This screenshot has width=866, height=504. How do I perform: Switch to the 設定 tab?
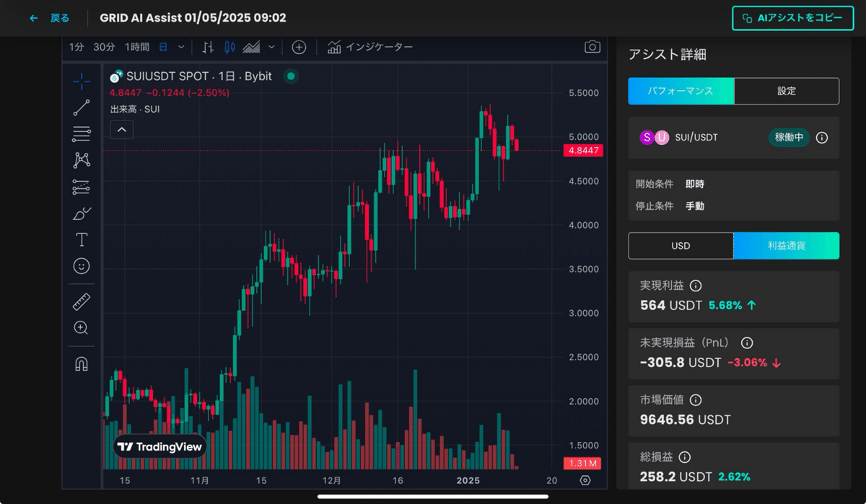point(787,91)
